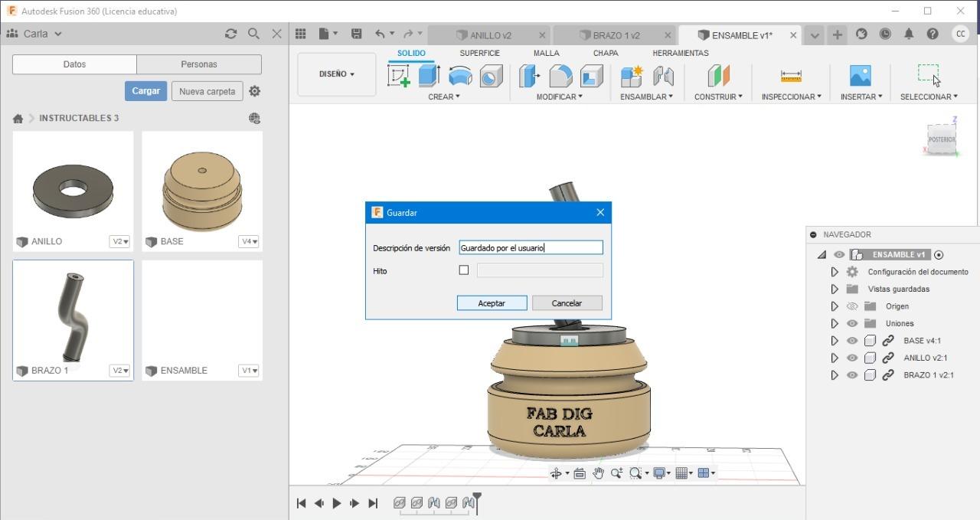Enable the Hito checkbox

click(x=463, y=270)
